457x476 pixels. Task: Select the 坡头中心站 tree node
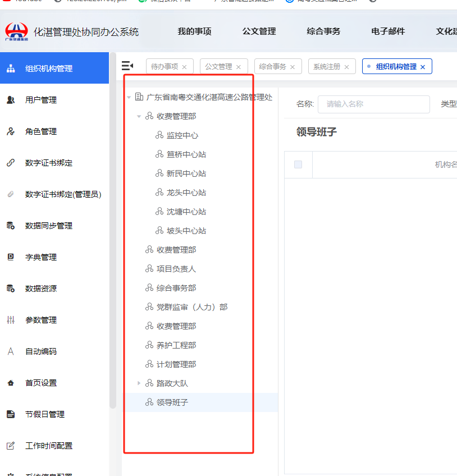pos(186,231)
